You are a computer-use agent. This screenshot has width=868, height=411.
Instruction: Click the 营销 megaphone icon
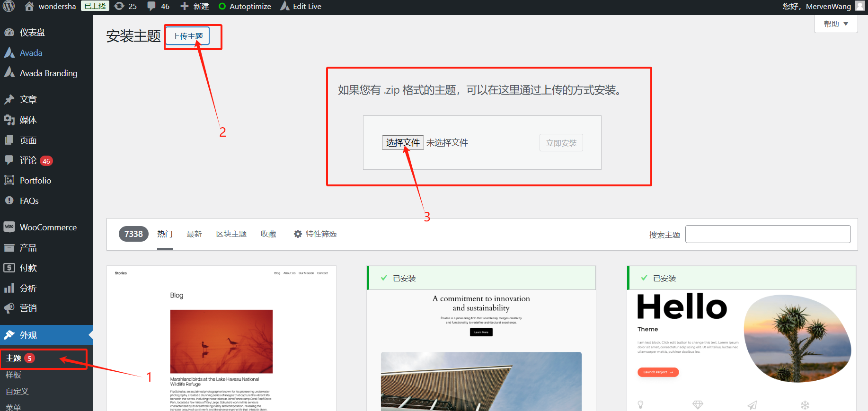tap(9, 308)
